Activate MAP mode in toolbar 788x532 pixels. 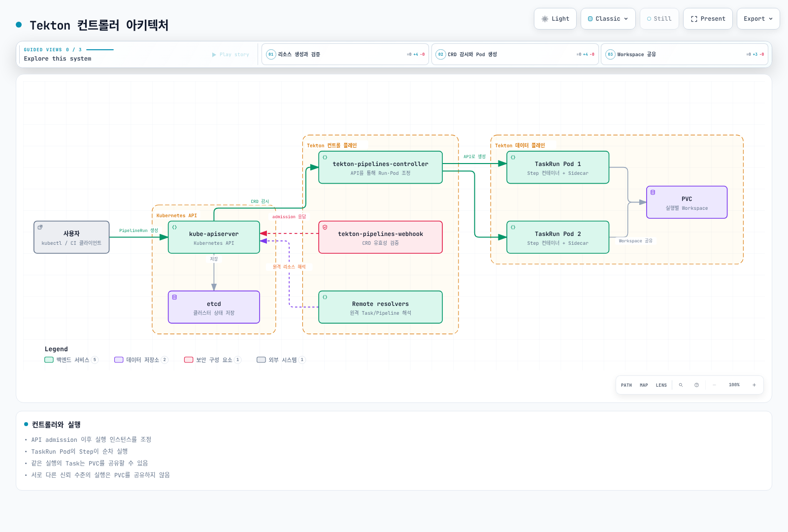(644, 385)
